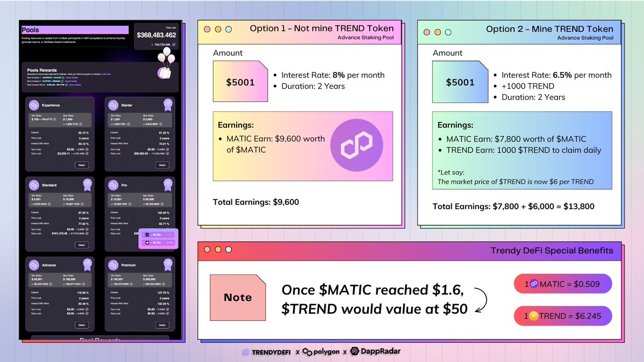Click the DappRadar logo in footer
This screenshot has height=362, width=644.
point(375,352)
